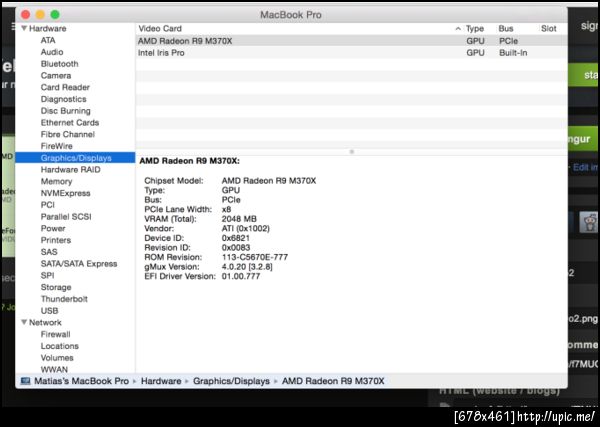Select Volumes under Network
Image resolution: width=600 pixels, height=427 pixels.
coord(57,358)
